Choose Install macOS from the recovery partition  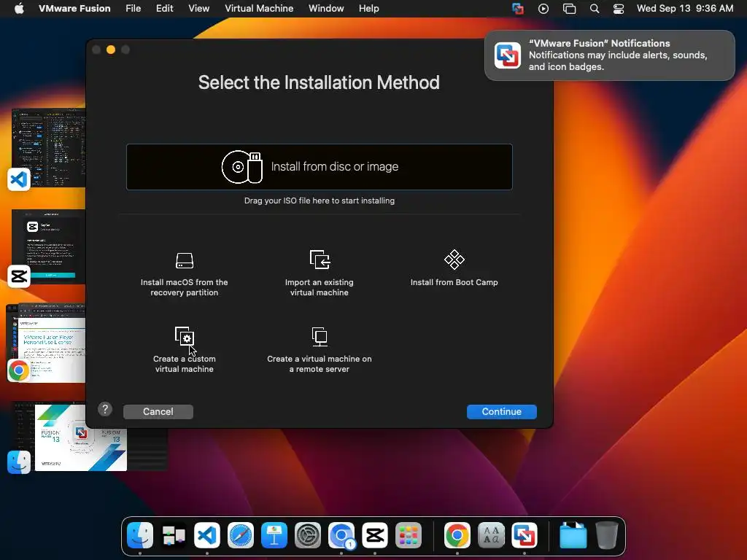(x=185, y=274)
